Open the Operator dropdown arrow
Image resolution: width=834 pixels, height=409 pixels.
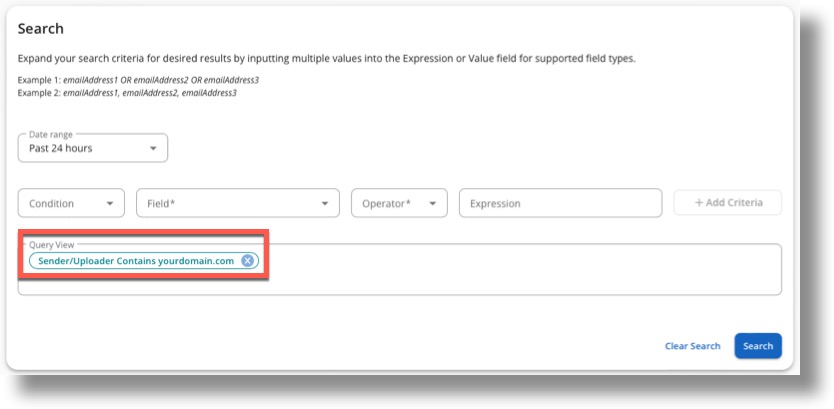(x=432, y=203)
